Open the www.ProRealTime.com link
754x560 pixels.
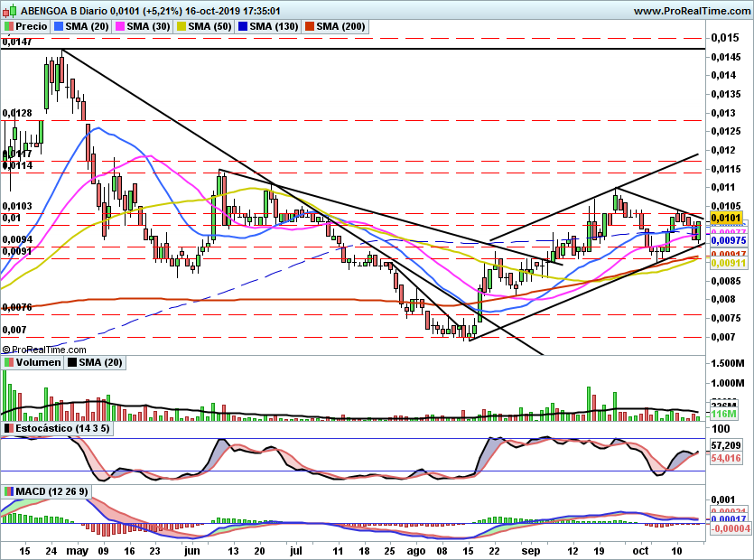[x=692, y=11]
